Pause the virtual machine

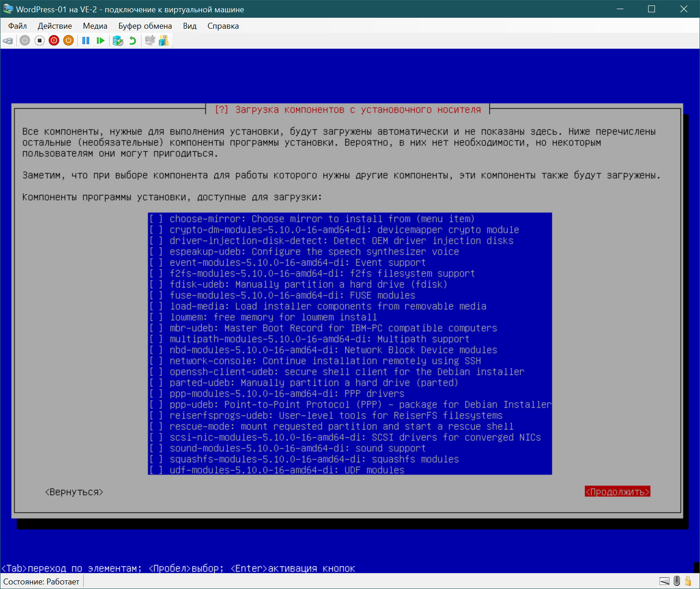tap(86, 41)
